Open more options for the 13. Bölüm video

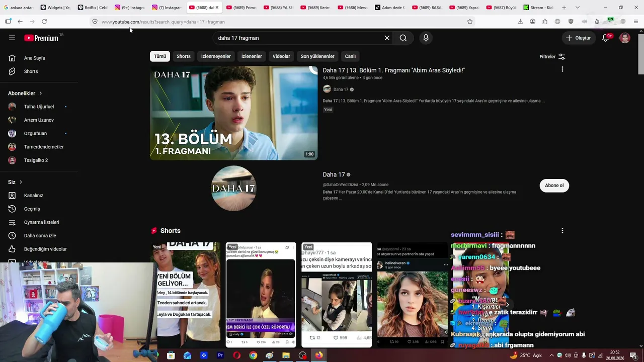562,69
